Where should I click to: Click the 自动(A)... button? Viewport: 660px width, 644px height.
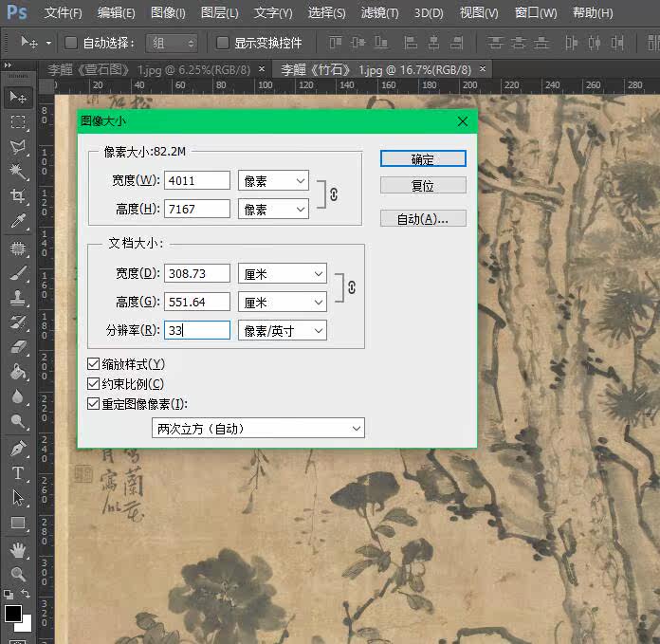click(423, 219)
